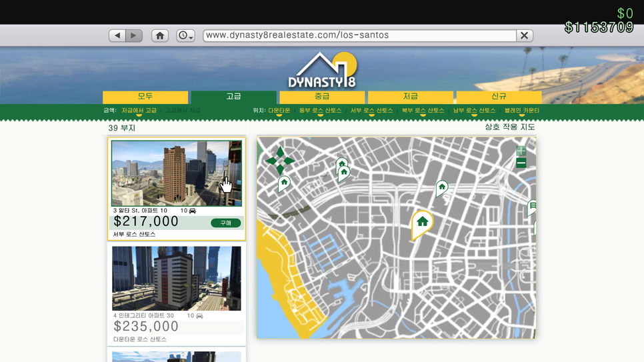Click 서부 로스 산토스 under first listing

(134, 235)
